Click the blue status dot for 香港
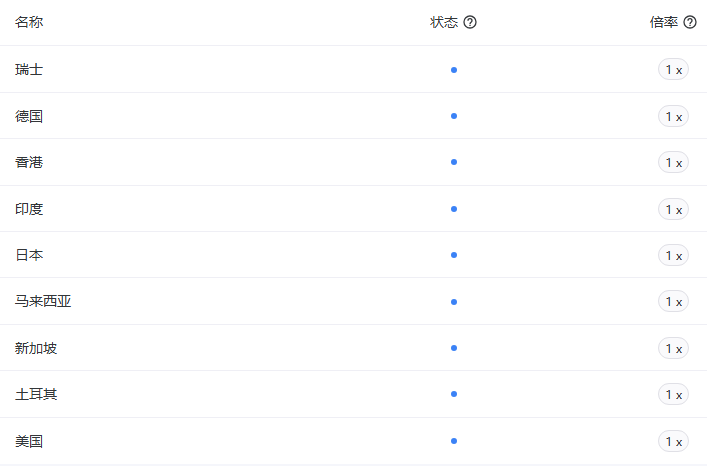707x466 pixels. tap(454, 162)
